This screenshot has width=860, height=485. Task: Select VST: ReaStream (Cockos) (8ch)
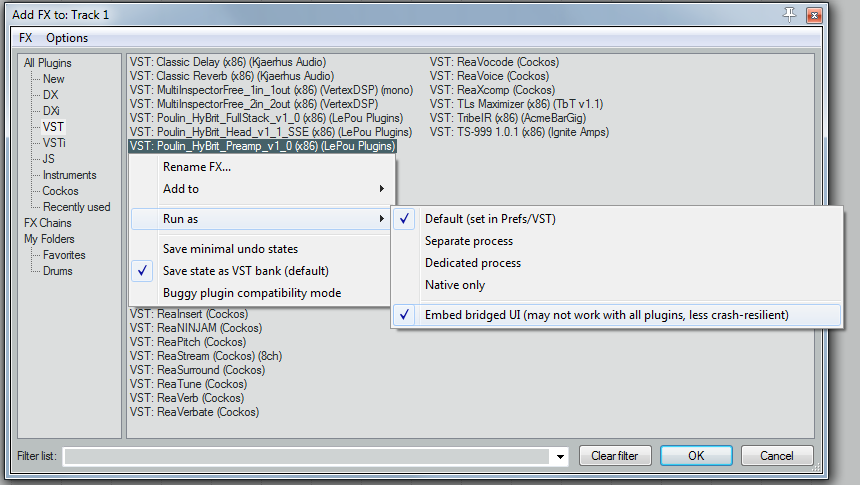tap(206, 356)
